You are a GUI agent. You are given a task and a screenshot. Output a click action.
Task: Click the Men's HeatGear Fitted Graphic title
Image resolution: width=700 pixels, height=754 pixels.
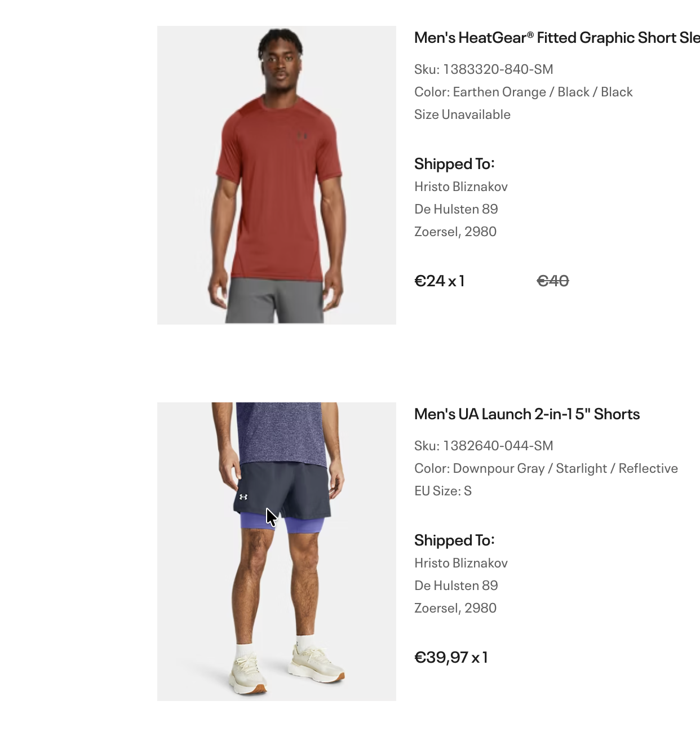coord(556,38)
